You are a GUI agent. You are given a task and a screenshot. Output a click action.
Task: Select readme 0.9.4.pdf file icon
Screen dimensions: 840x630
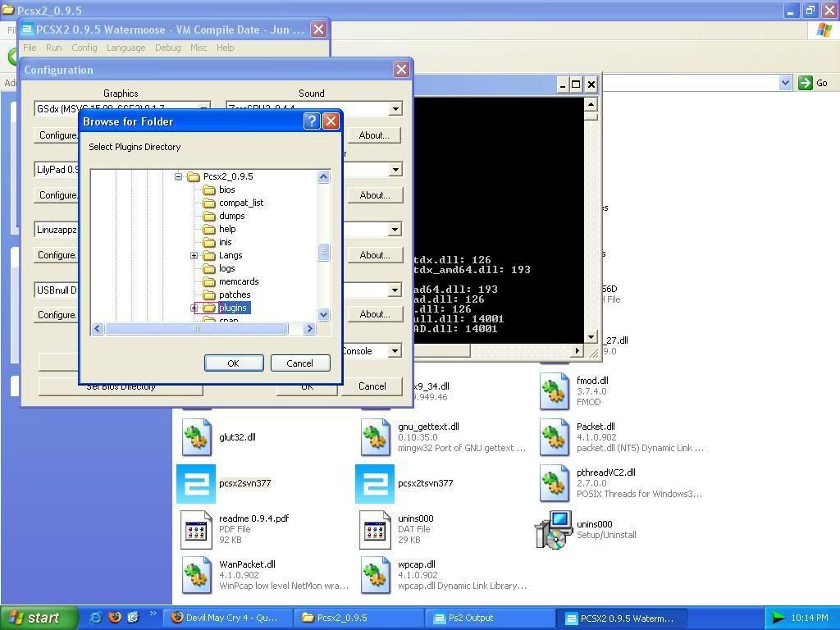(x=196, y=530)
